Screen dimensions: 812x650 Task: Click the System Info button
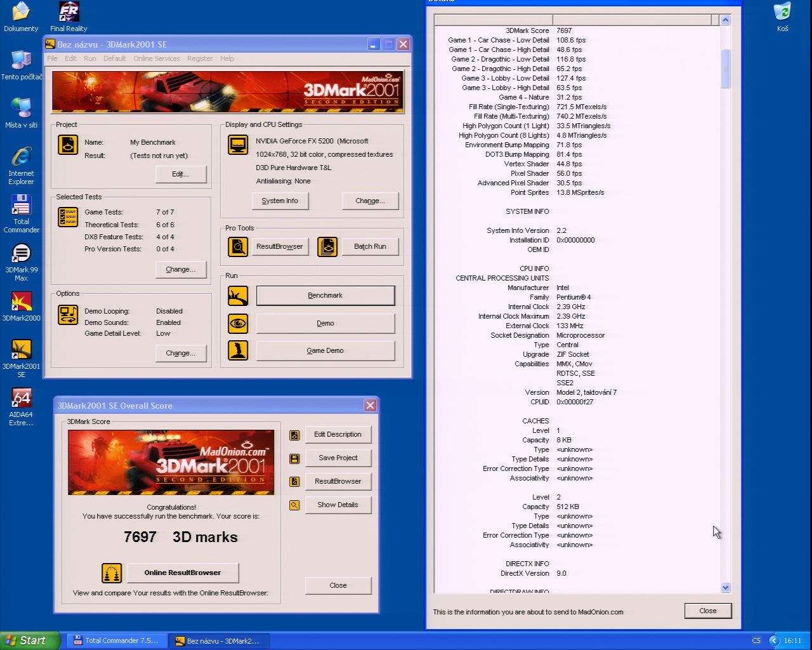click(x=280, y=201)
